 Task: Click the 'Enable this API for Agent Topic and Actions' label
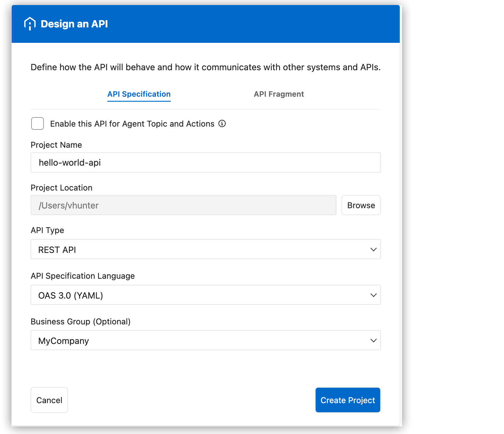click(132, 124)
